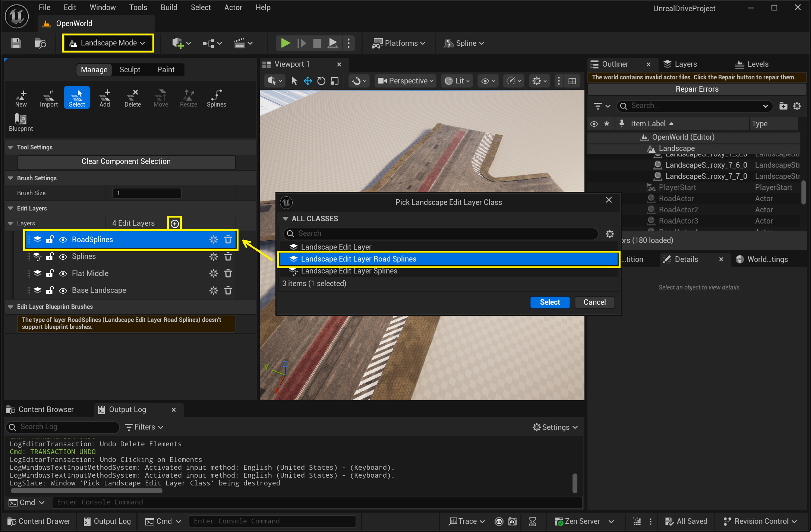Pick the Delete component tool
Image resolution: width=811 pixels, height=532 pixels.
133,98
